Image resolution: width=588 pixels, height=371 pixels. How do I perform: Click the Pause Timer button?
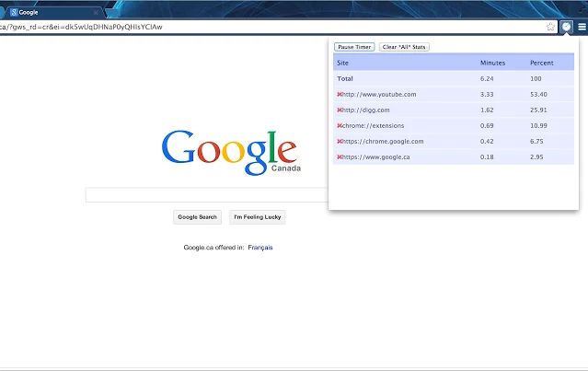(354, 47)
